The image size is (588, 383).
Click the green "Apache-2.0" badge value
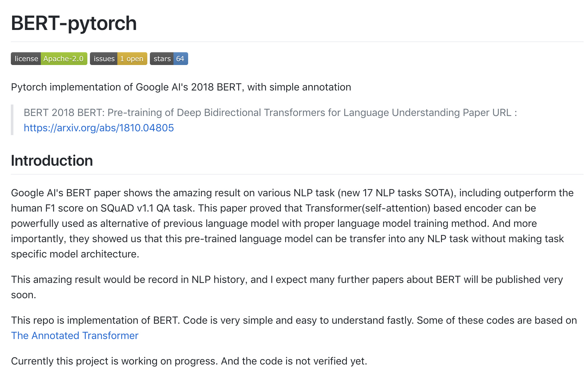[63, 59]
